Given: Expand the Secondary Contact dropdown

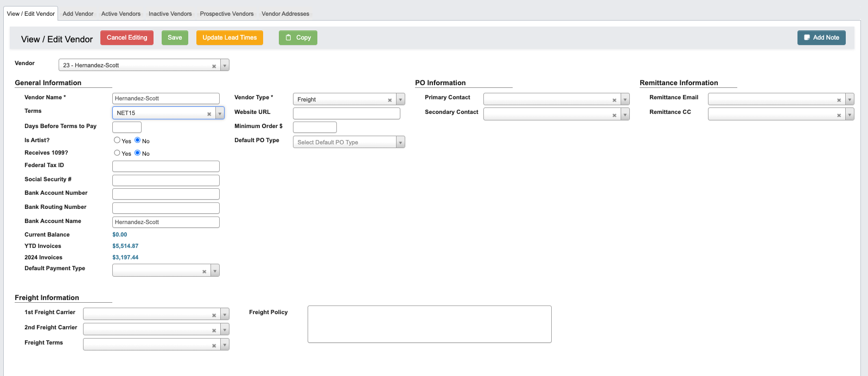Looking at the screenshot, I should tap(625, 114).
